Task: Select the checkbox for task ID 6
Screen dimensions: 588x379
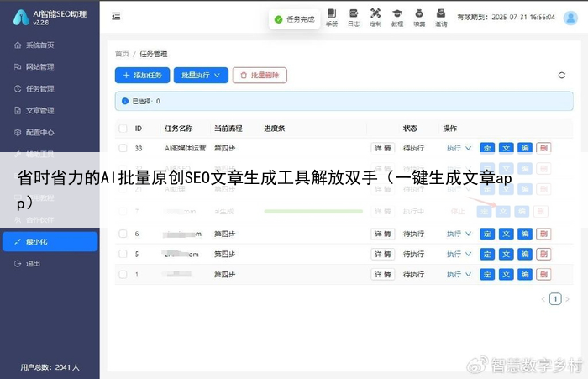Action: [x=123, y=233]
